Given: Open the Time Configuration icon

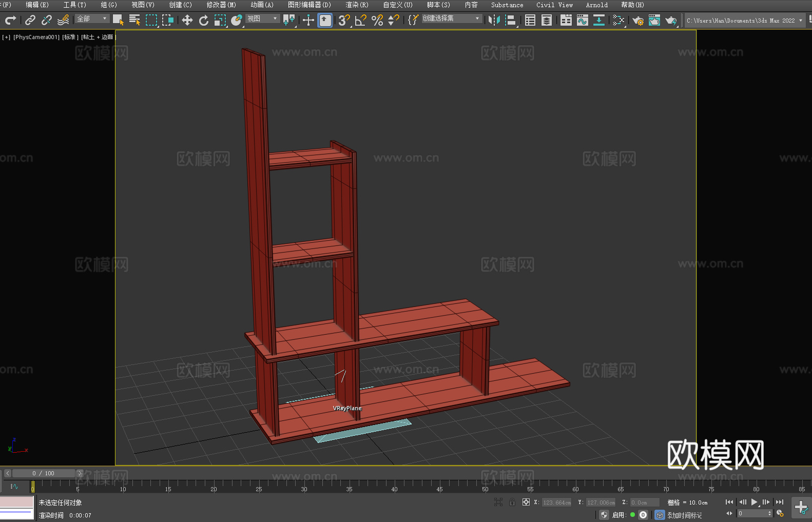Looking at the screenshot, I should click(780, 513).
